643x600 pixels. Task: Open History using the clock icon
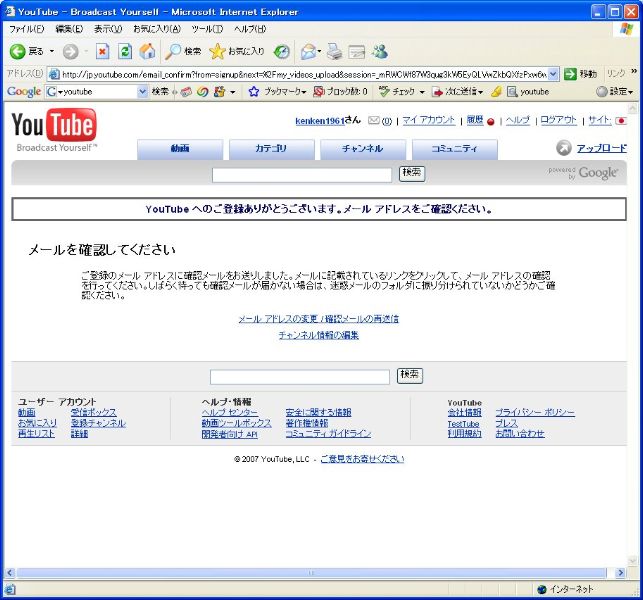[282, 51]
